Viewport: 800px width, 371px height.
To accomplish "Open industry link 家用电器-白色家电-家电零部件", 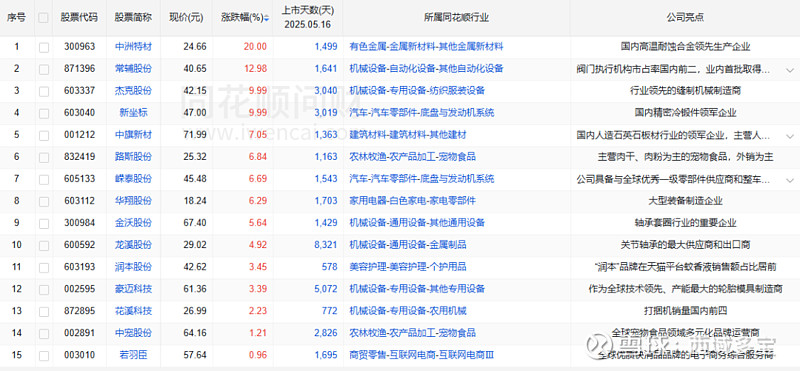I will 412,201.
